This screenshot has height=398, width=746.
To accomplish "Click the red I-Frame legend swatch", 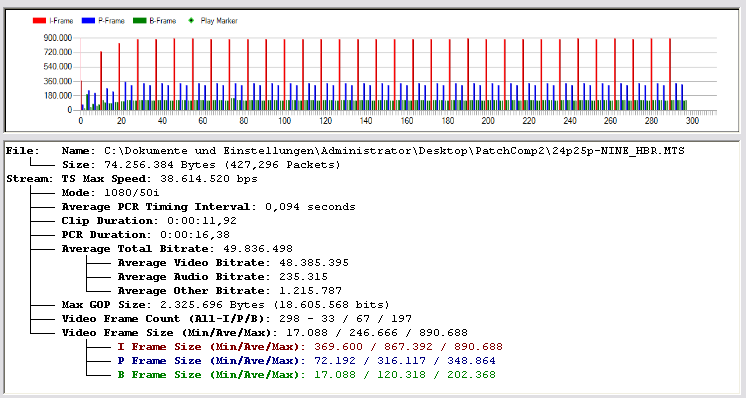I will click(x=39, y=21).
